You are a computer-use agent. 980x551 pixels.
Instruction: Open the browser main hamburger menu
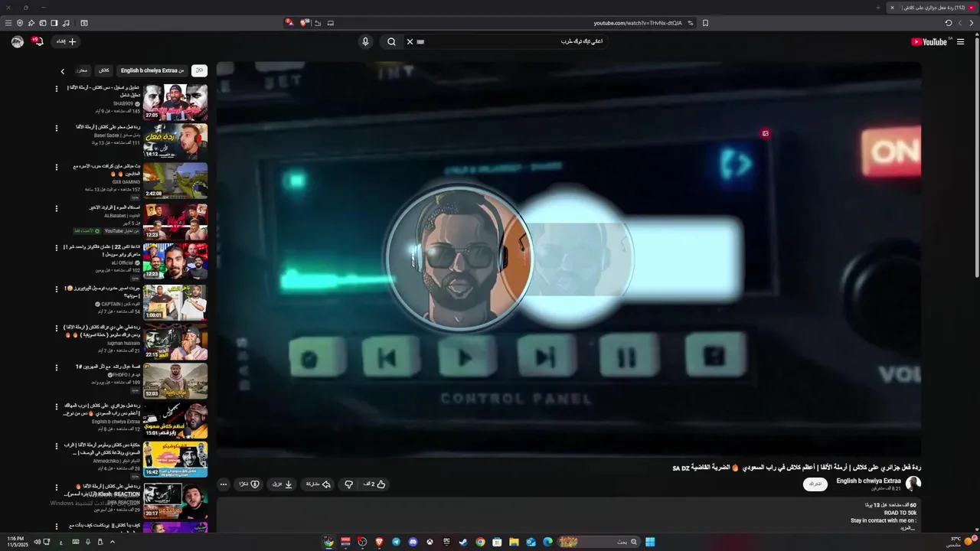pyautogui.click(x=8, y=23)
